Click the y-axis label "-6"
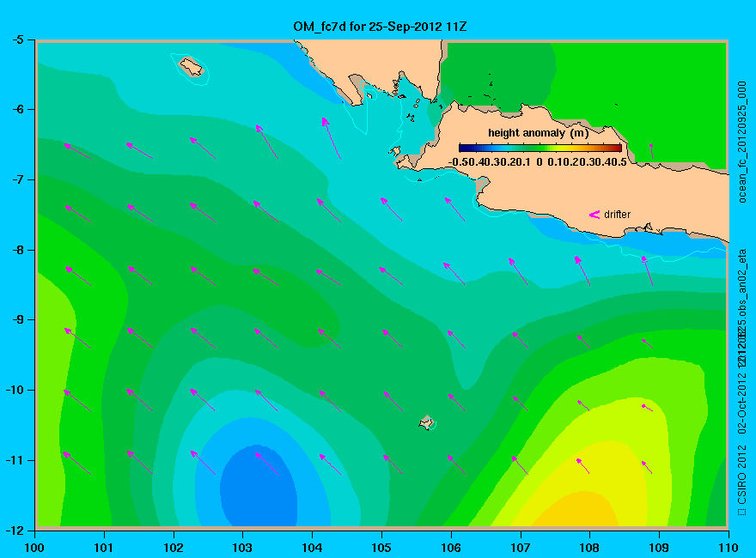 [17, 109]
